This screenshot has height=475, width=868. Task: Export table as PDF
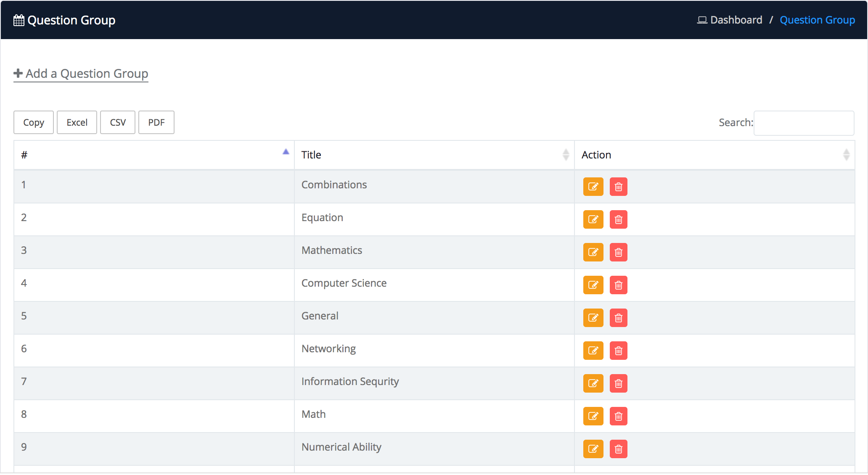pos(156,123)
